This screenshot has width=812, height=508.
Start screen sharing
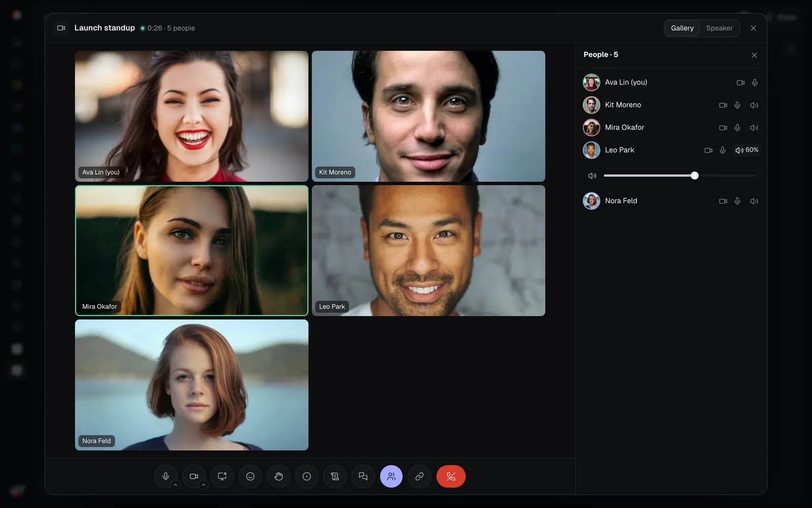click(x=222, y=477)
